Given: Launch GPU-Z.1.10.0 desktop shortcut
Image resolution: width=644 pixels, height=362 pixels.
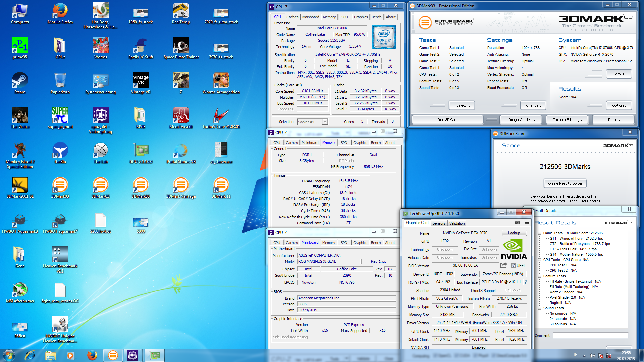Looking at the screenshot, I should tap(141, 154).
